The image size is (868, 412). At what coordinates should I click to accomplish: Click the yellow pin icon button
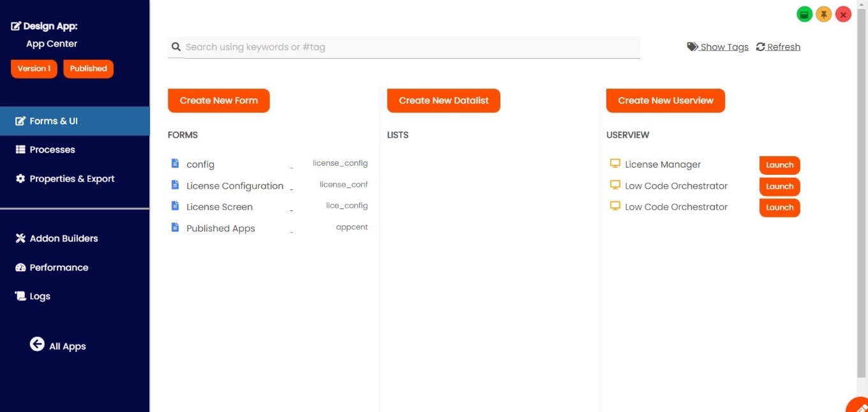point(824,15)
